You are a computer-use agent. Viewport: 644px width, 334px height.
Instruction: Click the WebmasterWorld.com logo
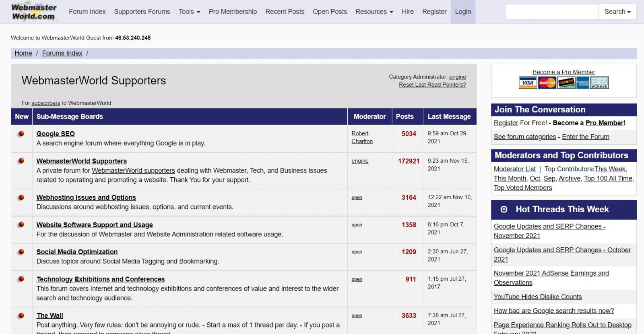(x=34, y=12)
